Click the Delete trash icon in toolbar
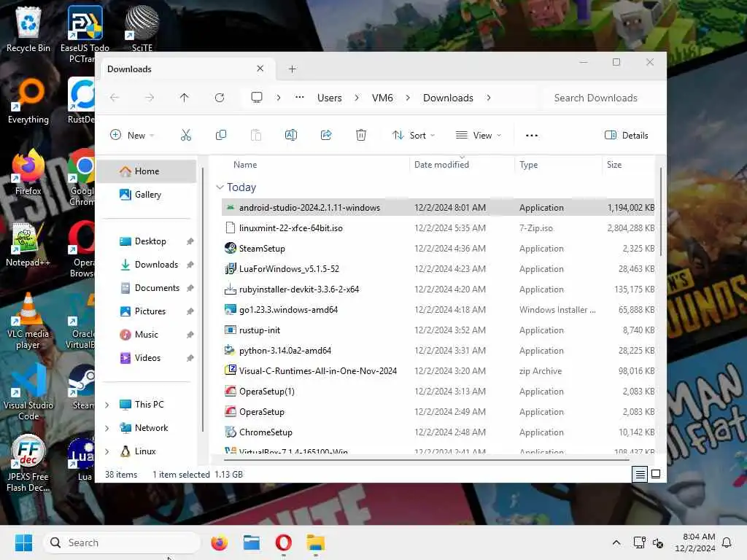This screenshot has width=747, height=560. pyautogui.click(x=361, y=135)
